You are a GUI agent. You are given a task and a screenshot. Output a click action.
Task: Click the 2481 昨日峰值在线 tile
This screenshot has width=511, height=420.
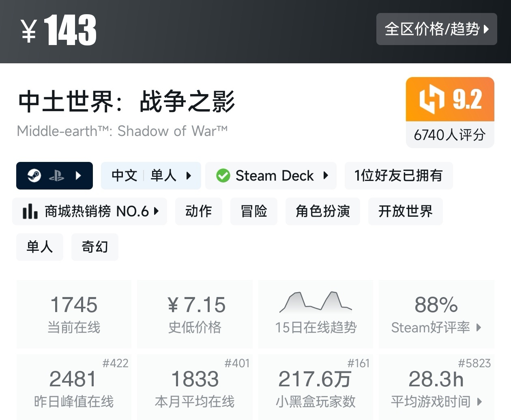[x=74, y=387]
